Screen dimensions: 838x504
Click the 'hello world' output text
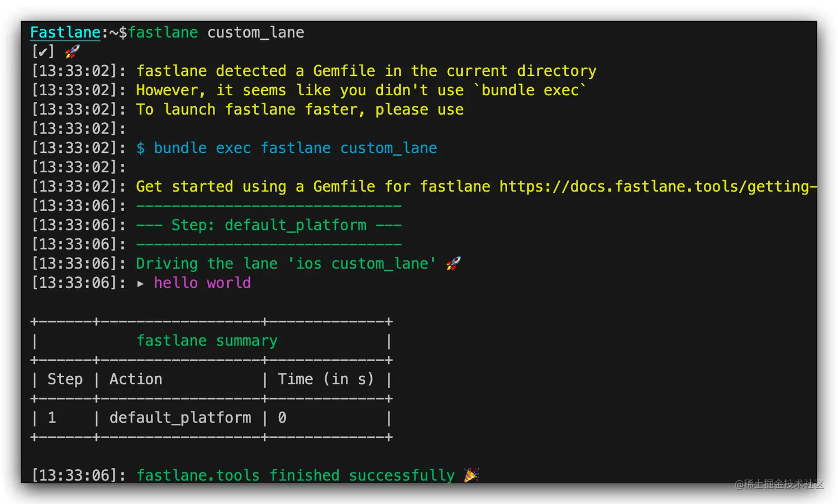coord(202,283)
